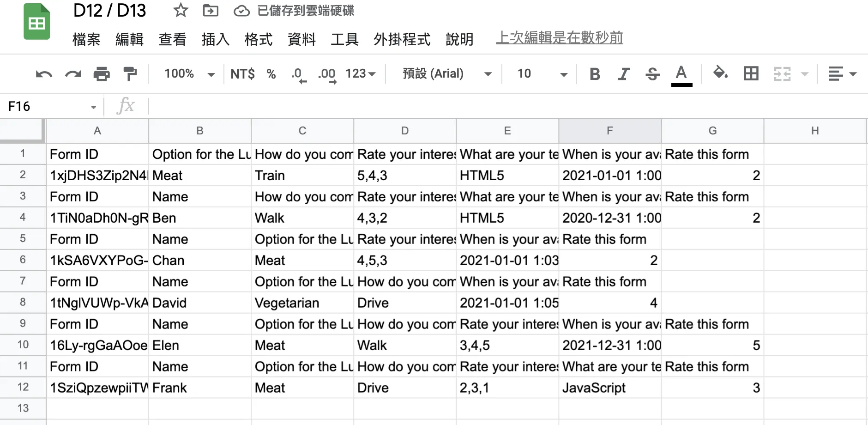Decrease decimal places
868x425 pixels.
coord(298,73)
